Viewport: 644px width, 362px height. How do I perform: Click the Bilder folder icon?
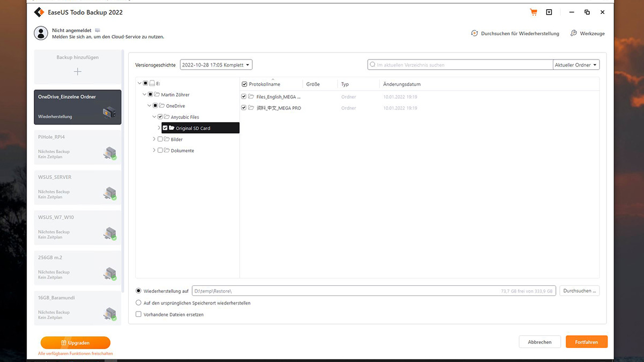click(167, 139)
